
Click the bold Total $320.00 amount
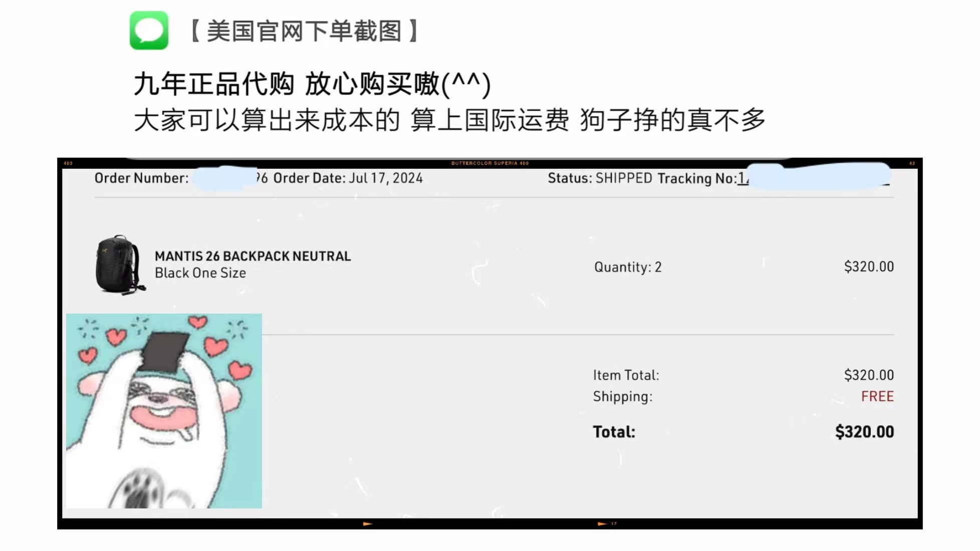point(864,432)
